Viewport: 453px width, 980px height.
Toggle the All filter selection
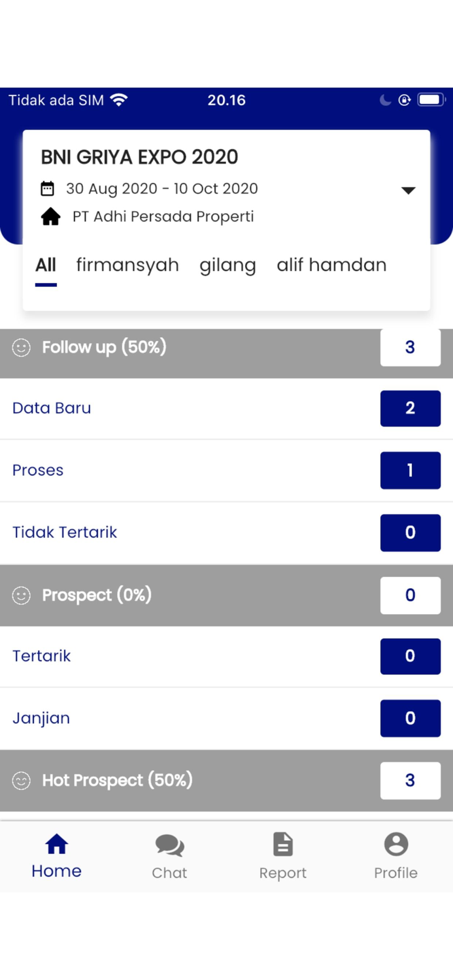pos(45,265)
